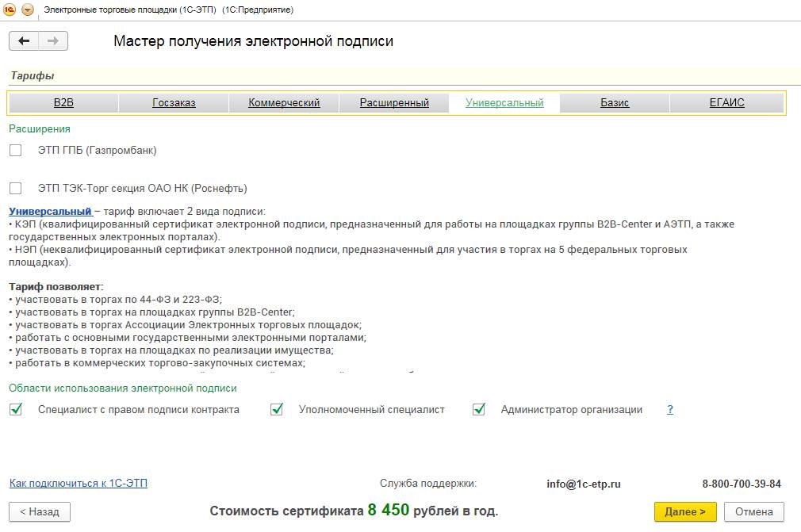This screenshot has height=532, width=801.
Task: Switch to the Госзаказ tariff tab
Action: tap(174, 102)
